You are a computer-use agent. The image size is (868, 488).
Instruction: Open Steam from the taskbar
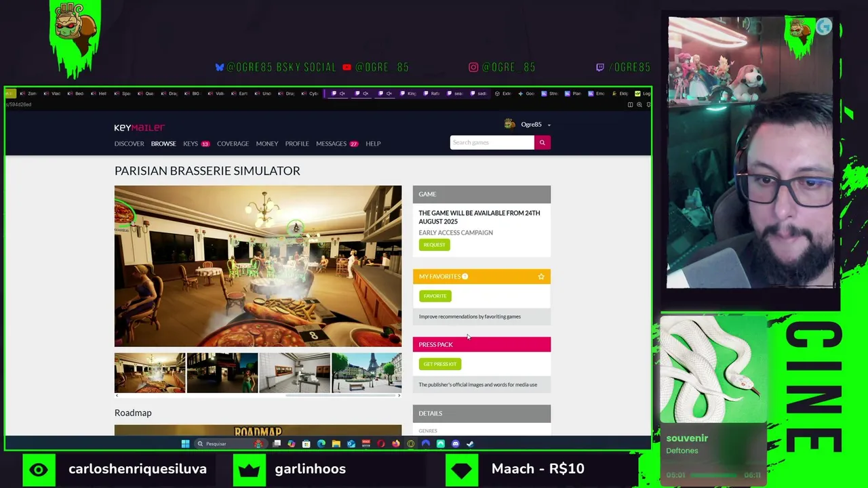click(470, 444)
